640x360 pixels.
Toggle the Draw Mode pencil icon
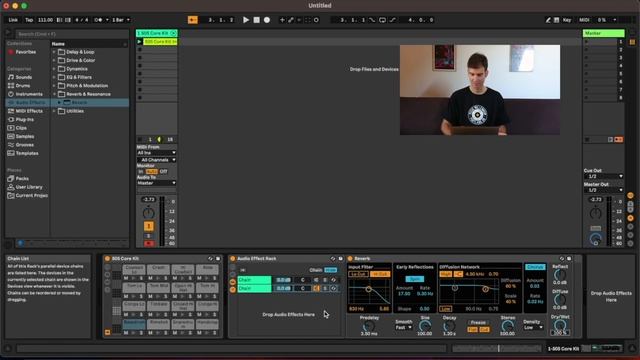click(x=548, y=20)
